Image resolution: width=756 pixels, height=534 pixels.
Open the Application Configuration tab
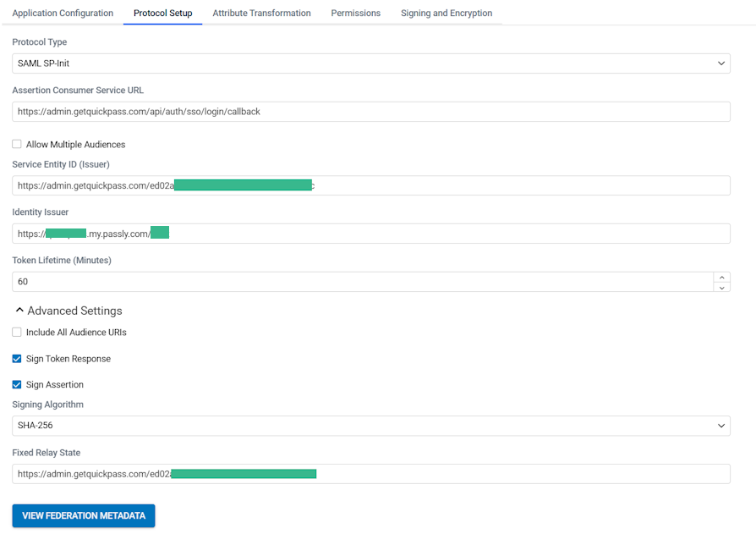coord(63,14)
